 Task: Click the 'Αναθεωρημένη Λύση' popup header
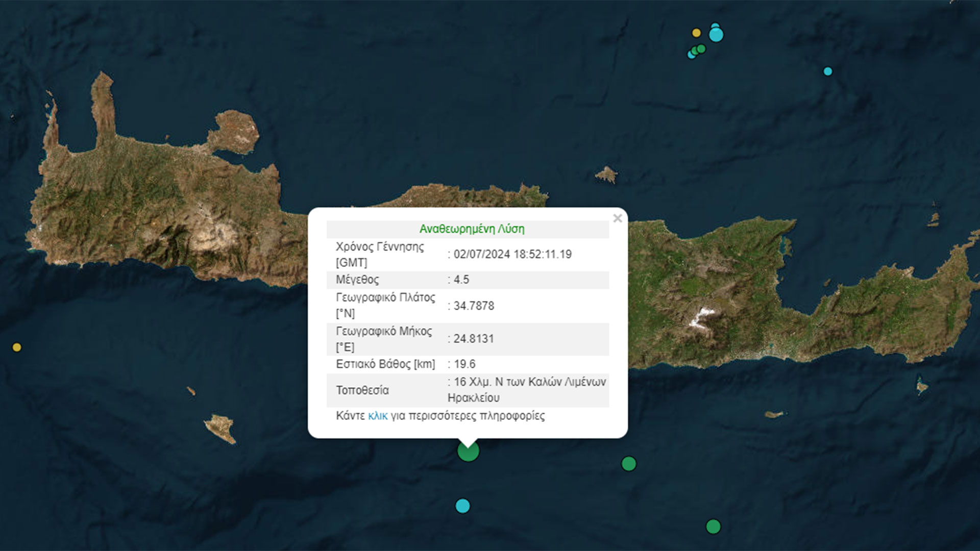pyautogui.click(x=472, y=229)
